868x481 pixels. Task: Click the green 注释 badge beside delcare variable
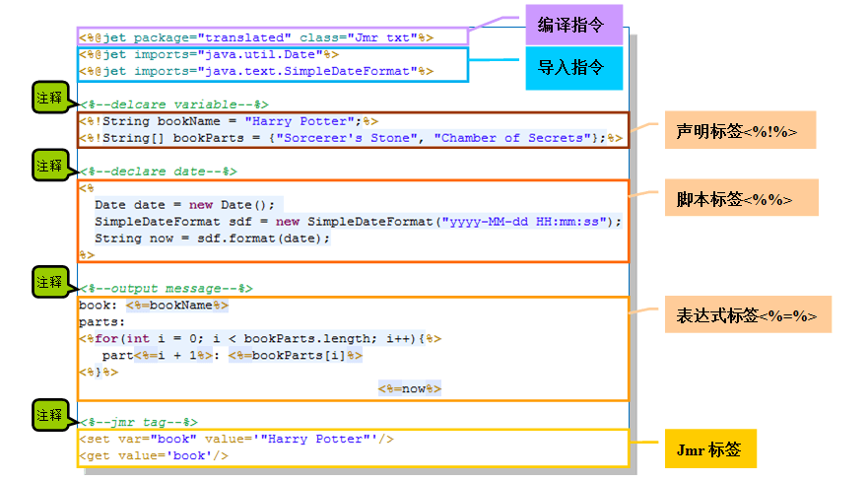pyautogui.click(x=49, y=97)
